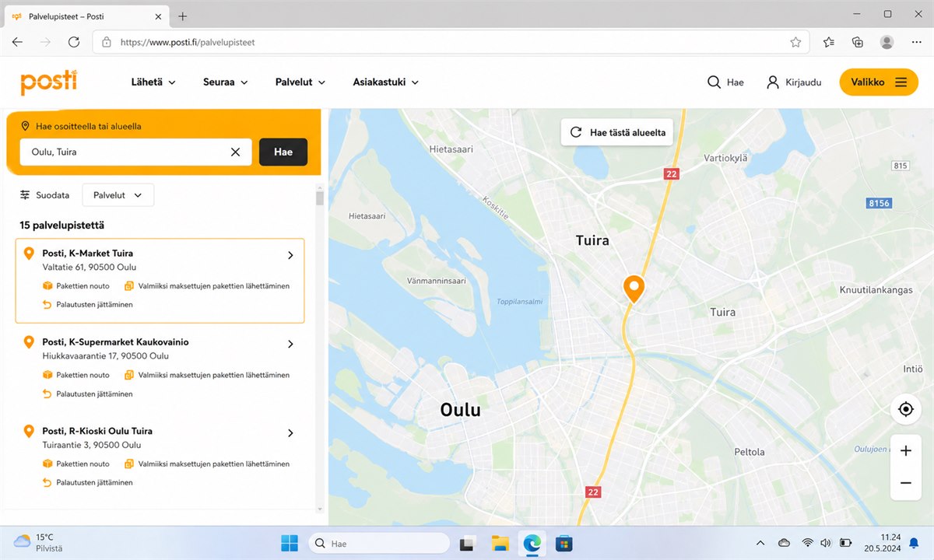Click chevron for R-Kioski Oulu Tuira

pyautogui.click(x=290, y=433)
